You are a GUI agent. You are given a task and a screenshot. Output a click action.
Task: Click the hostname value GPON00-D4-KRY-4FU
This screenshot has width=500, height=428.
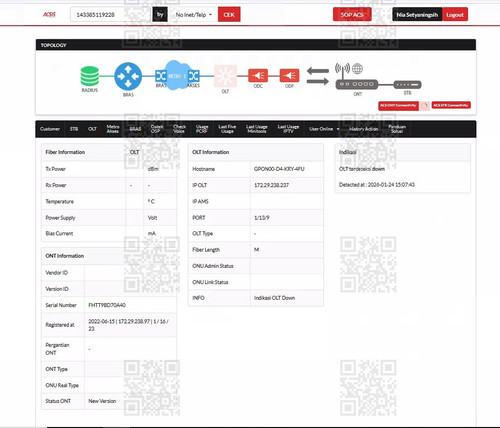[x=279, y=169]
